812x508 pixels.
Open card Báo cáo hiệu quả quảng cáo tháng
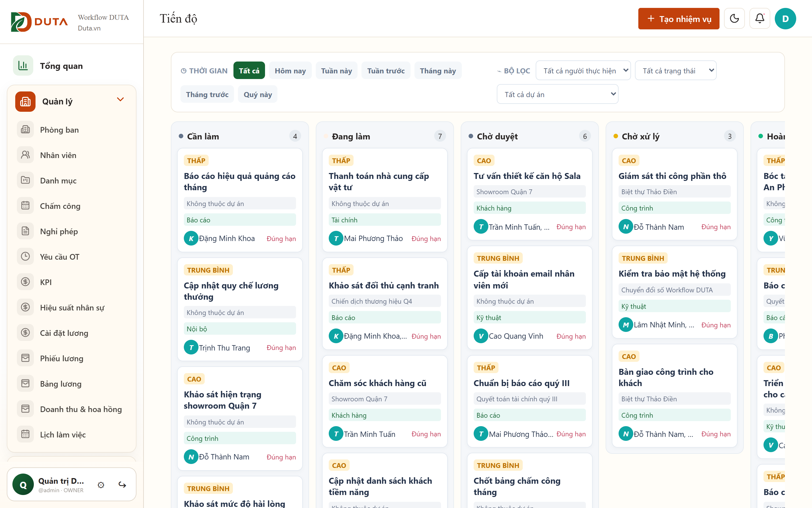[240, 200]
